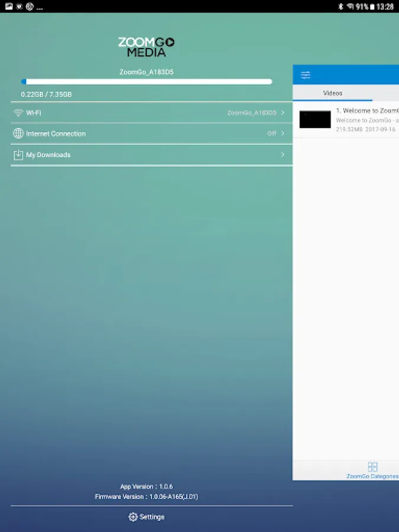
Task: Expand the Wi-Fi row chevron
Action: 283,113
